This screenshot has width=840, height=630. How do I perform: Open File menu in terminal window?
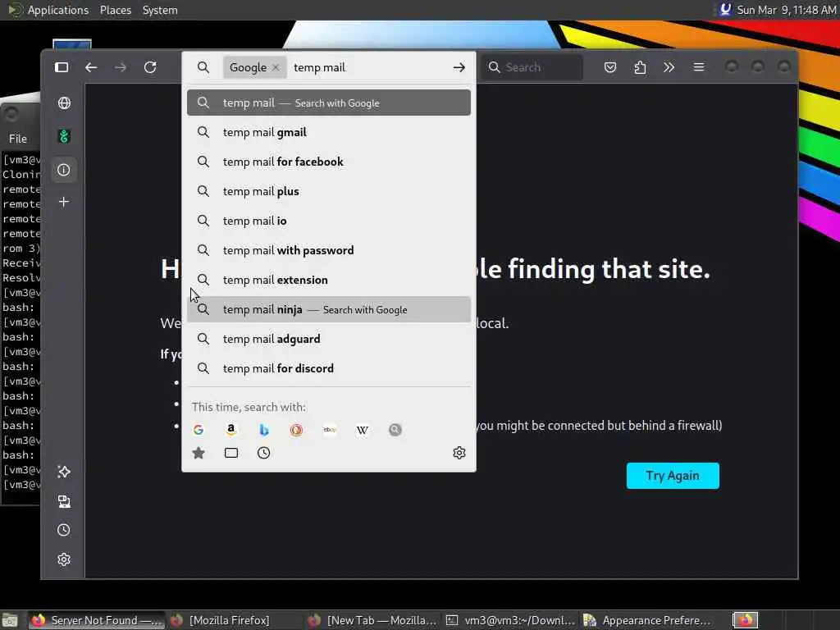click(18, 139)
